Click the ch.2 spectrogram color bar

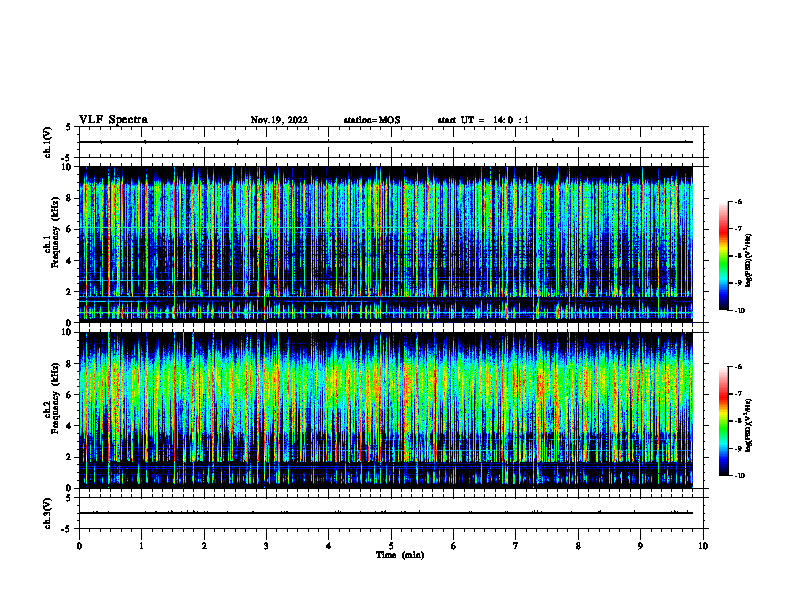(x=723, y=421)
